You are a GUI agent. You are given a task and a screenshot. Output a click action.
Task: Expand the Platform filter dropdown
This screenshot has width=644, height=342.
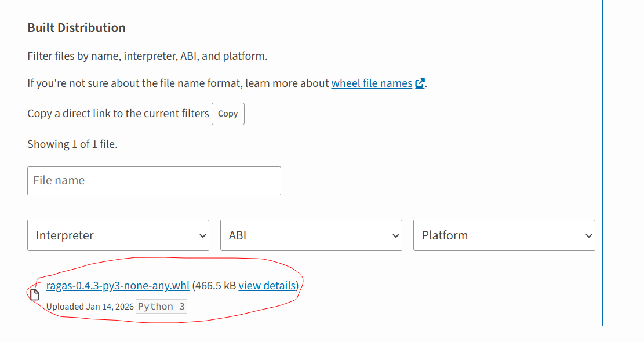pos(504,235)
